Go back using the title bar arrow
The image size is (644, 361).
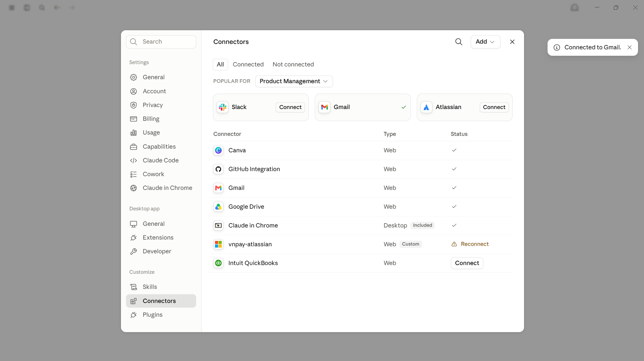[x=57, y=7]
